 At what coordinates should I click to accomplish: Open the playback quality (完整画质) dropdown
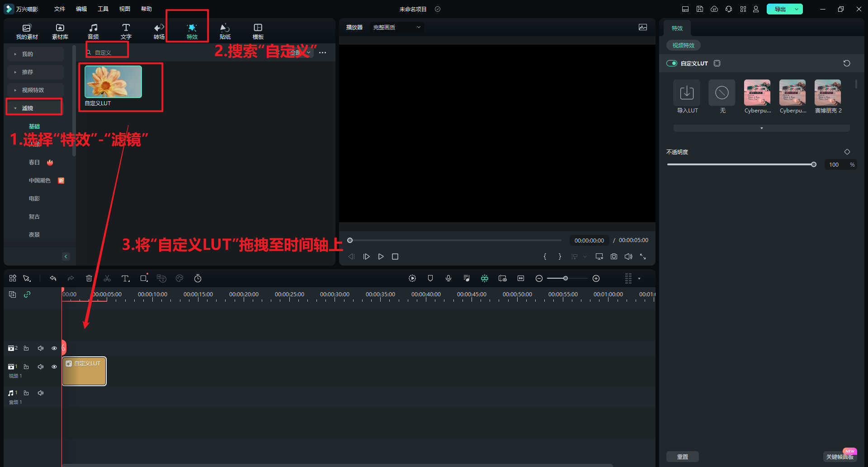pyautogui.click(x=396, y=28)
